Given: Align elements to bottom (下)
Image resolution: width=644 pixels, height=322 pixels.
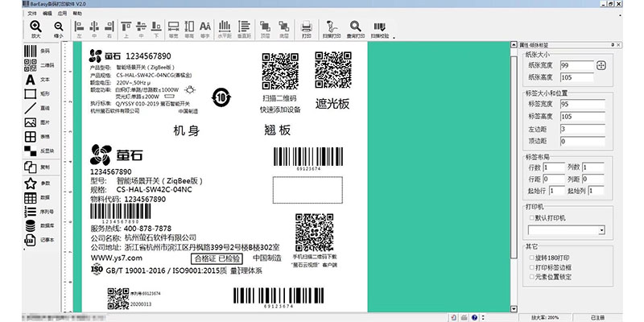Looking at the screenshot, I should (156, 29).
